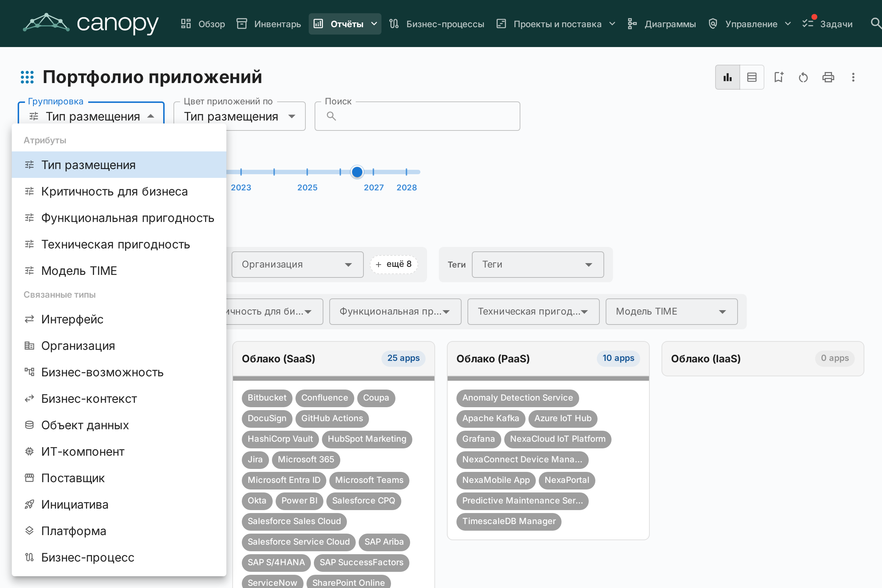Expand the Управление chevron
The width and height of the screenshot is (882, 588).
788,24
